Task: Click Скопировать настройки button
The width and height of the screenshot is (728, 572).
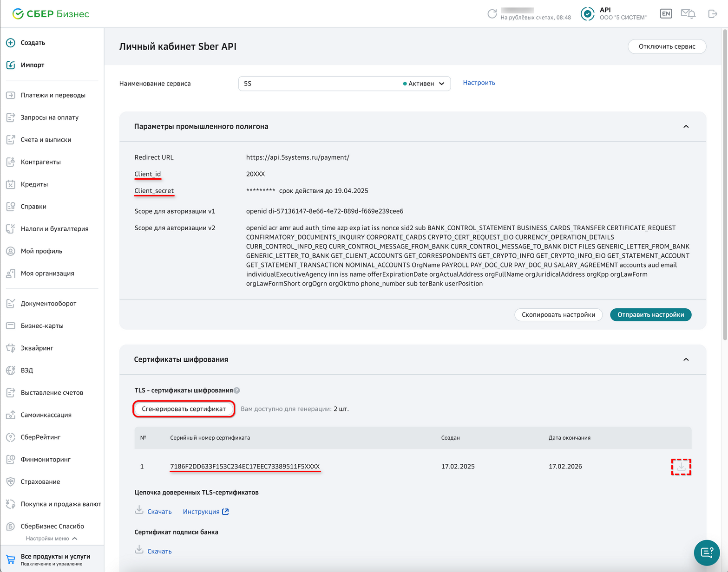Action: tap(558, 315)
